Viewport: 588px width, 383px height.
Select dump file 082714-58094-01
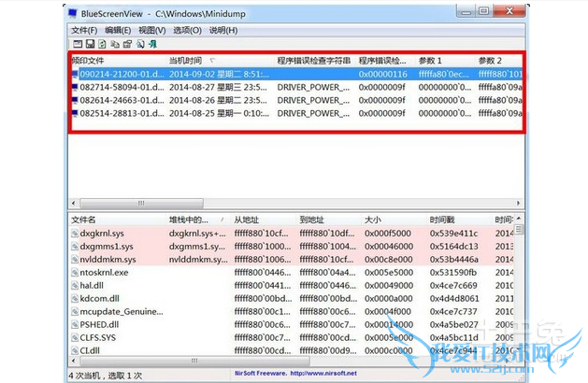tap(122, 87)
